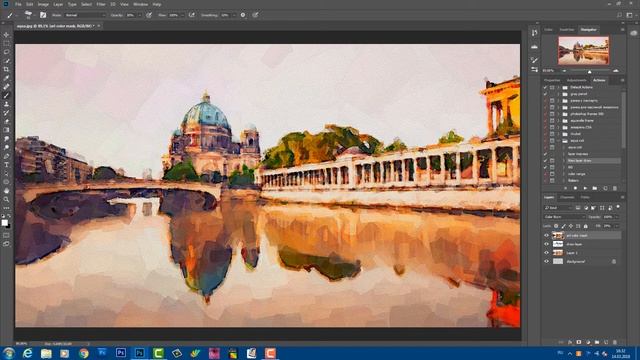The width and height of the screenshot is (640, 360).
Task: Hide the Layer 1 layer
Action: 547,253
